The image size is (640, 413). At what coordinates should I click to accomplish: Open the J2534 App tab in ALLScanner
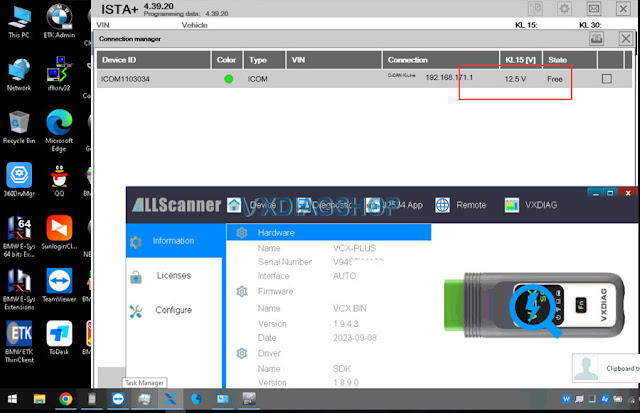pos(394,205)
